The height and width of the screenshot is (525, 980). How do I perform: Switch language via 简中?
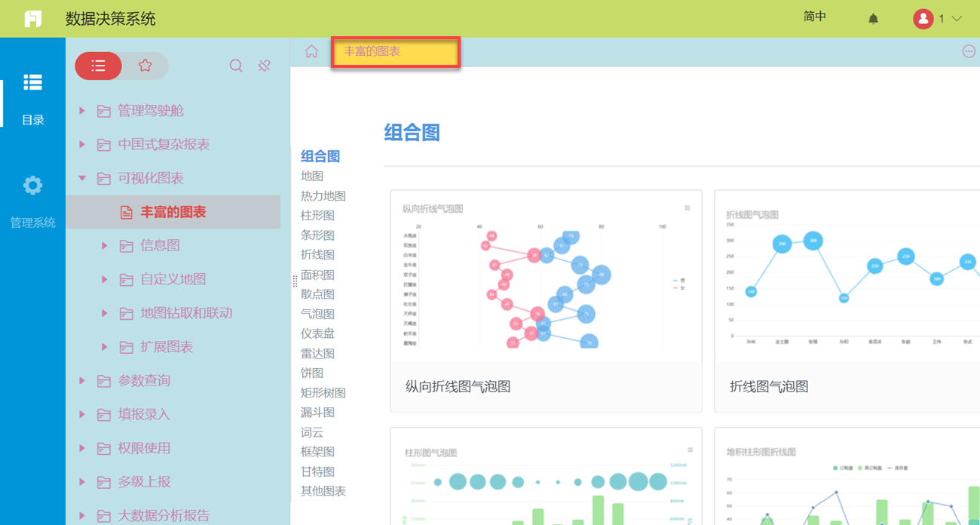click(815, 17)
